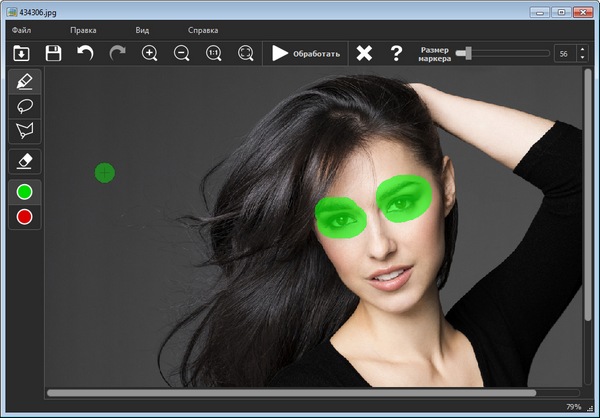This screenshot has height=418, width=600.
Task: Zoom in with the plus magnifier
Action: 150,53
